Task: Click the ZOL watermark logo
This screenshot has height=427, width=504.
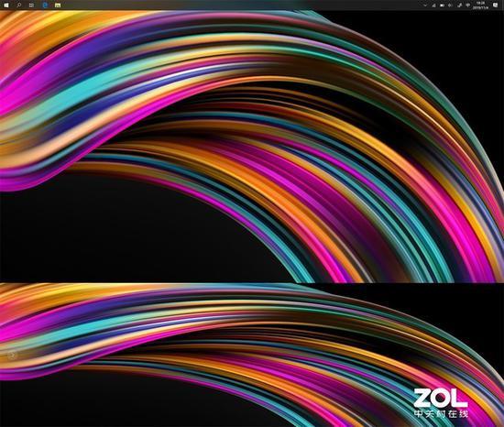Action: click(x=441, y=398)
